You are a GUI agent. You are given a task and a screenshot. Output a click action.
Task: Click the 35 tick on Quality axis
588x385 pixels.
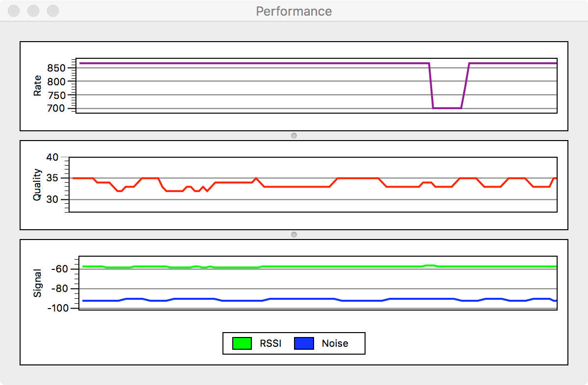52,178
